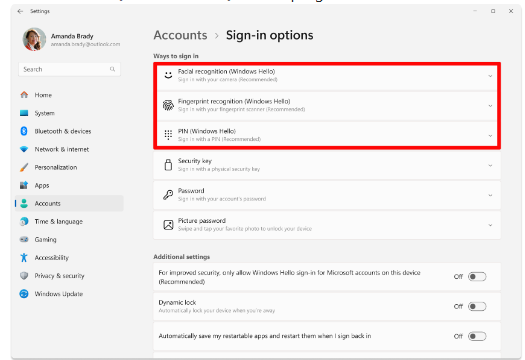Expand the Picture password chevron
This screenshot has height=360, width=525.
click(490, 225)
